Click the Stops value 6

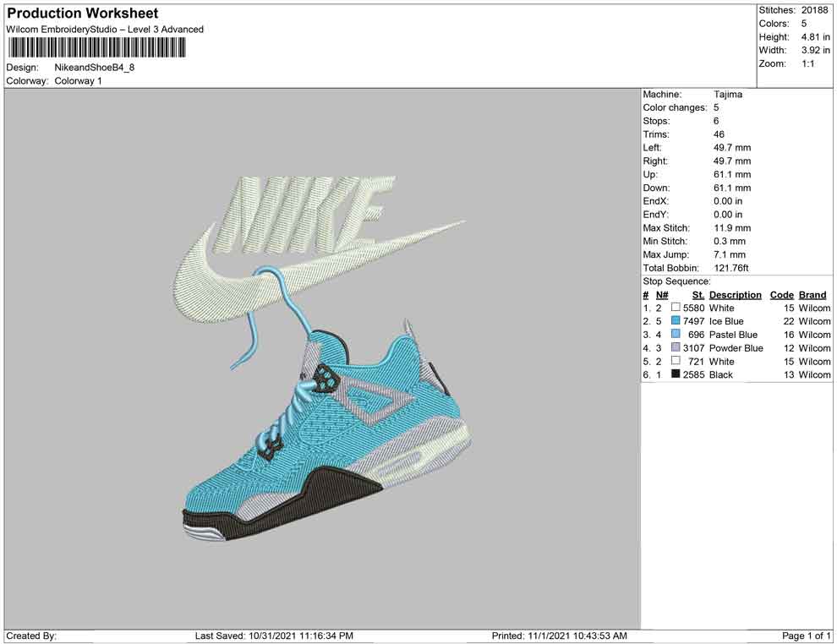point(716,121)
